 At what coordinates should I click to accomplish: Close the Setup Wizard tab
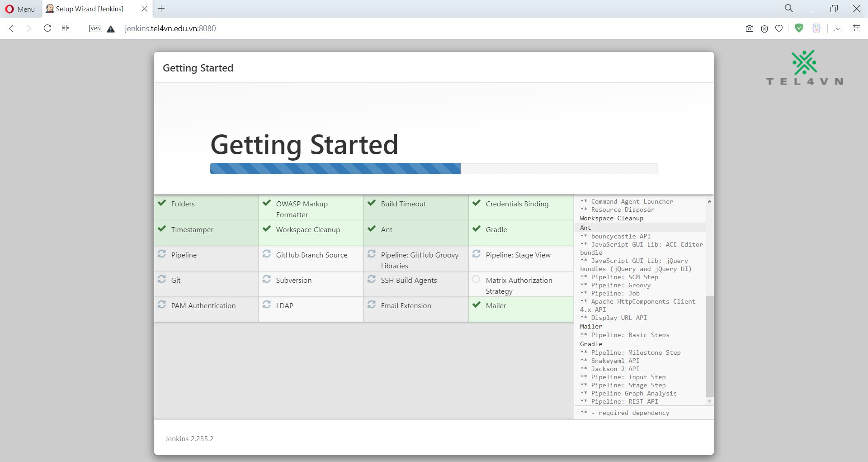(144, 9)
